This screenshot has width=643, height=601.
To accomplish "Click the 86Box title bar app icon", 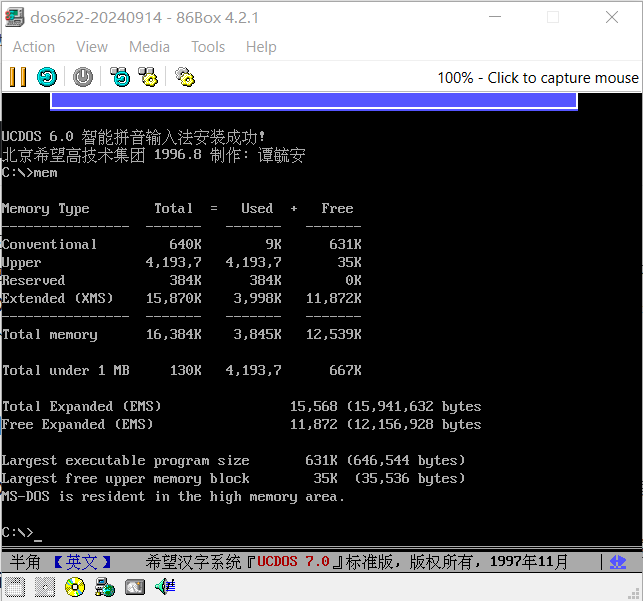I will click(15, 17).
